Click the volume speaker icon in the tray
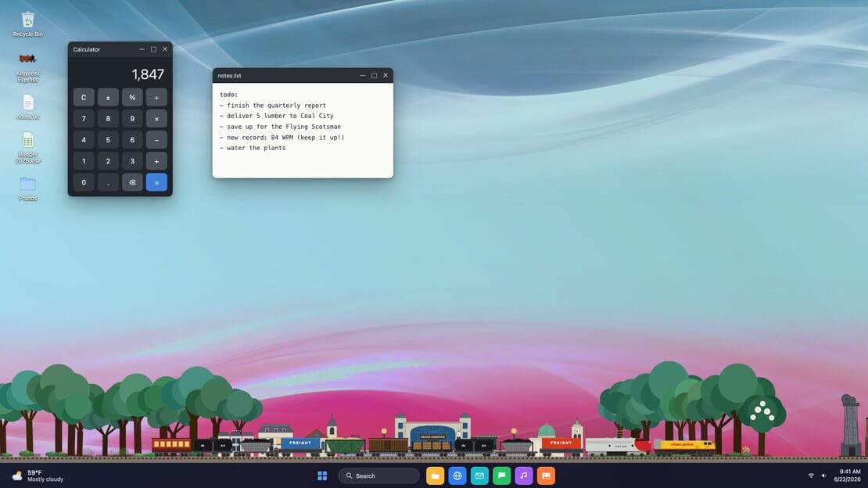Screen dimensions: 868x488 tap(823, 475)
